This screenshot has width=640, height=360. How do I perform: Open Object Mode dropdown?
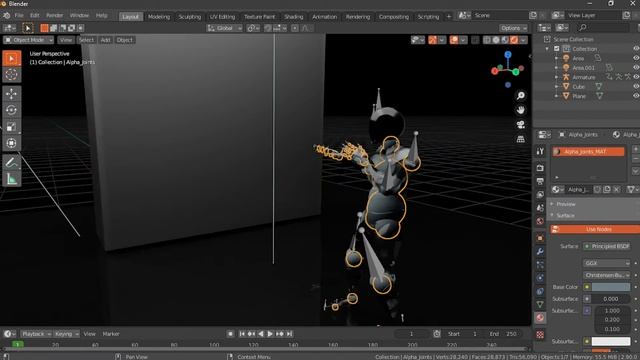(x=29, y=40)
